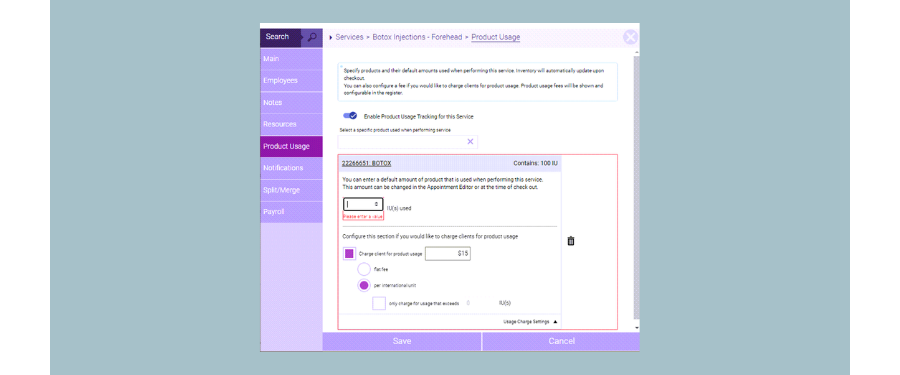Toggle Enable Product Usage Tracking switch
This screenshot has height=375, width=900.
click(350, 116)
